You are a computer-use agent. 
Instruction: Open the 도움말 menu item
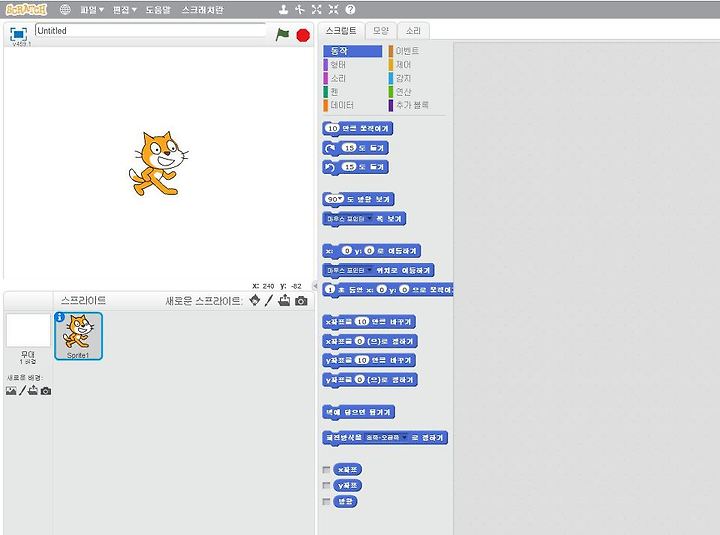158,10
